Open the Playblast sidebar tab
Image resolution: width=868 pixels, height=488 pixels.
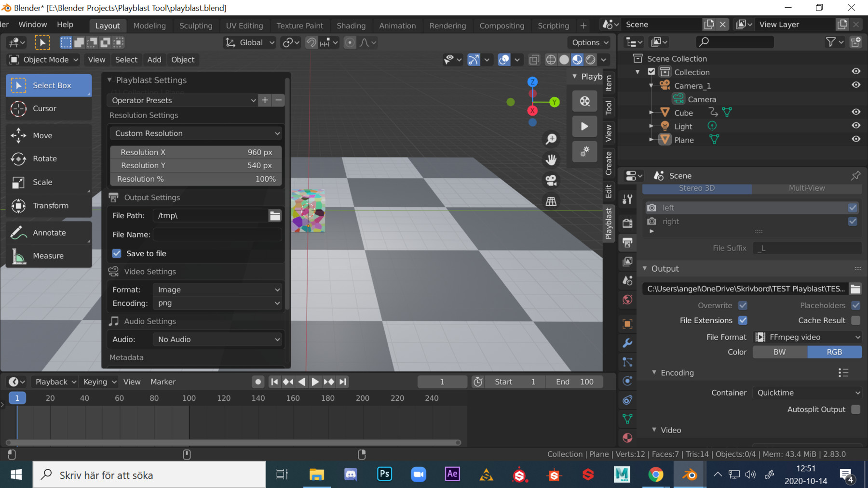609,224
